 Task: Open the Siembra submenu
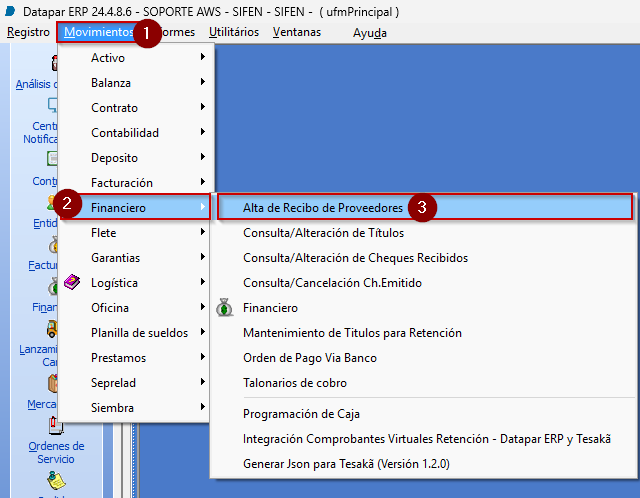[x=136, y=407]
